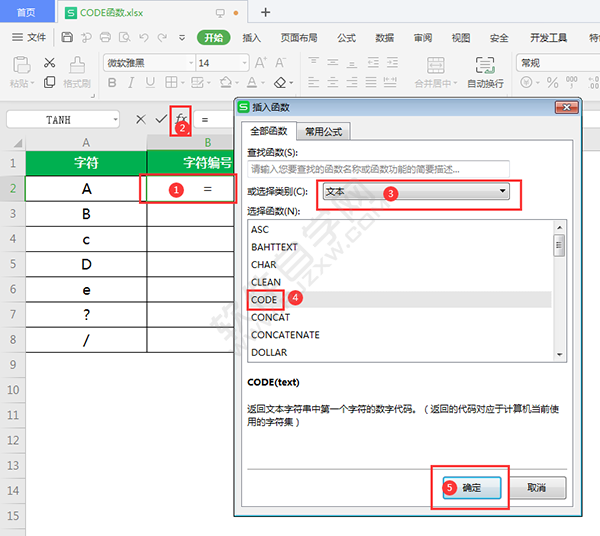Screen dimensions: 600x536
Task: Click the Fill color bucket icon
Action: 225,82
